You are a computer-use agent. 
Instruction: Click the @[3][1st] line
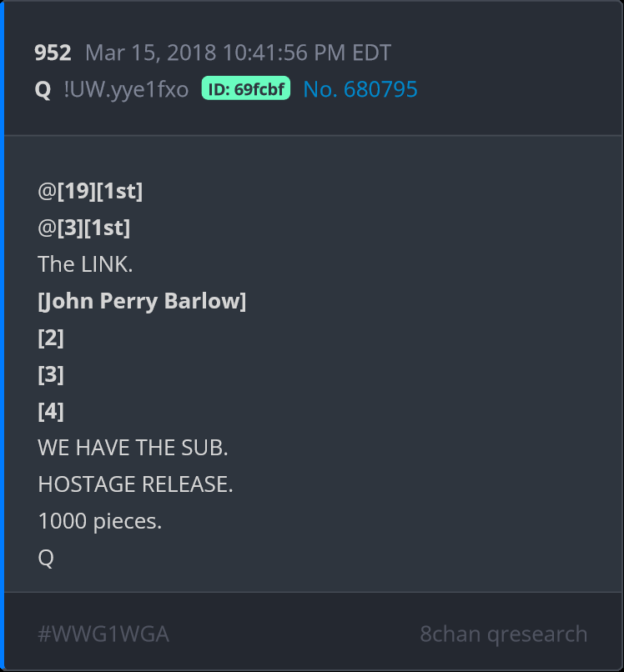(84, 228)
